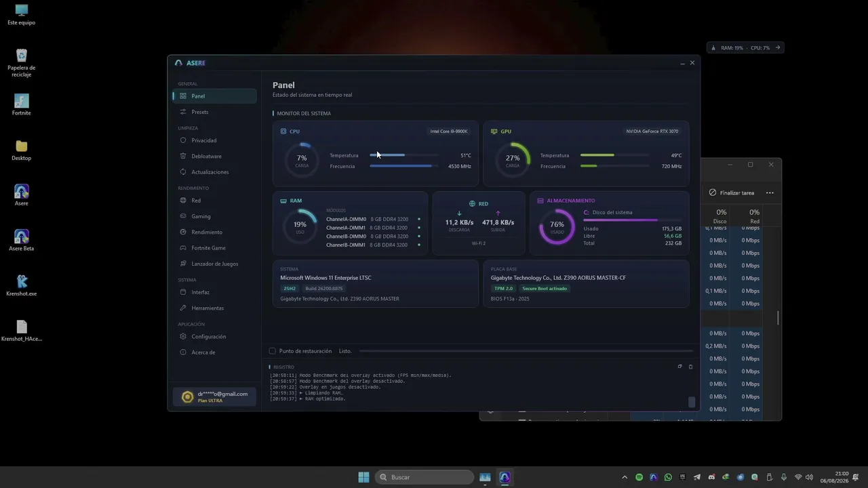Open Este equipo desktop icon
Screen dimensions: 868x488
(21, 15)
